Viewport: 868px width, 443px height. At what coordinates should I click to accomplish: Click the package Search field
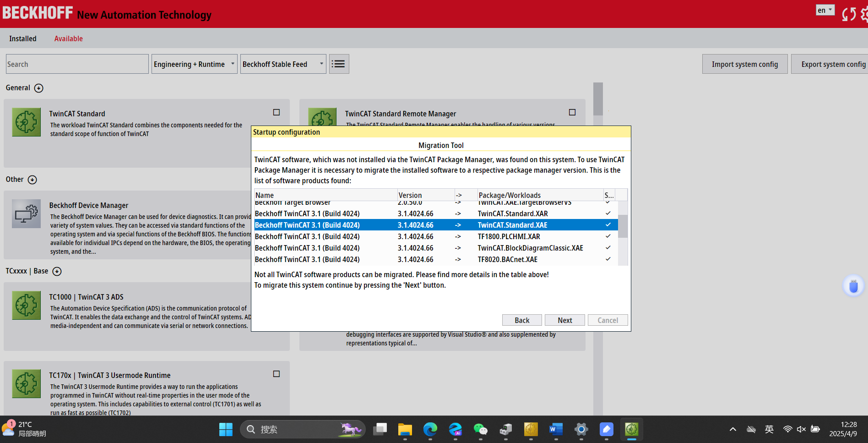[x=77, y=64]
